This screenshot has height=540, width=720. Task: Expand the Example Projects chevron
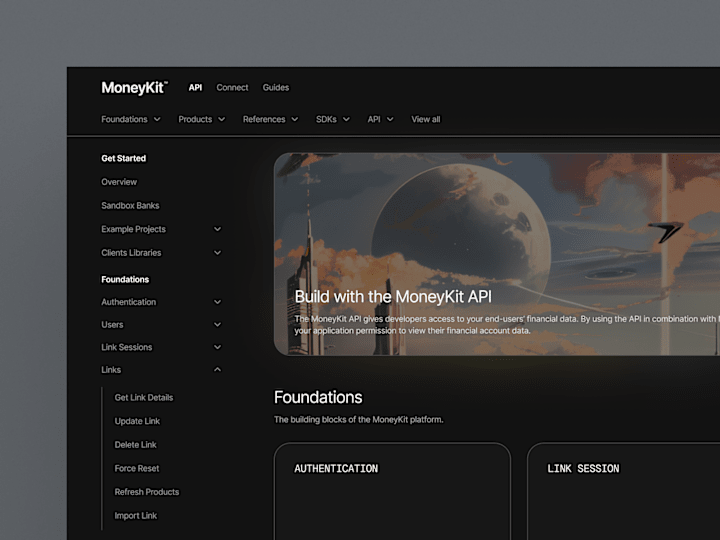click(218, 229)
